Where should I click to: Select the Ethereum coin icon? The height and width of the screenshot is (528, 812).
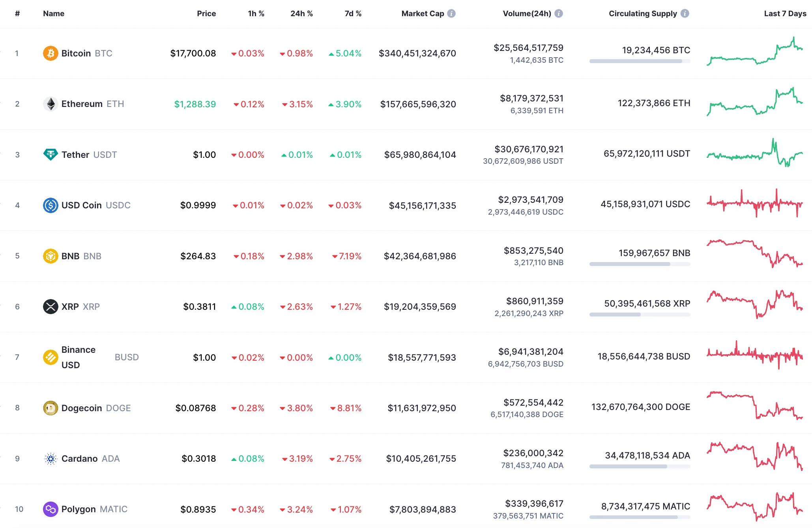pos(50,104)
